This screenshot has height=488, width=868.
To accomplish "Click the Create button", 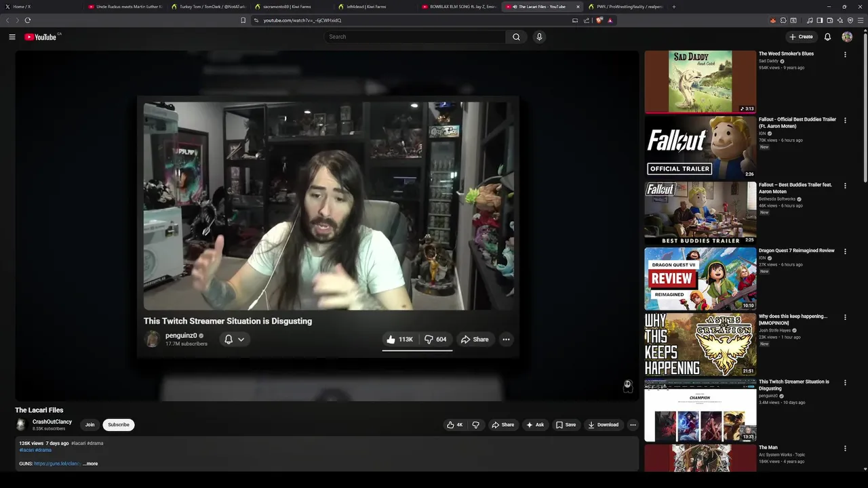I will click(x=801, y=37).
